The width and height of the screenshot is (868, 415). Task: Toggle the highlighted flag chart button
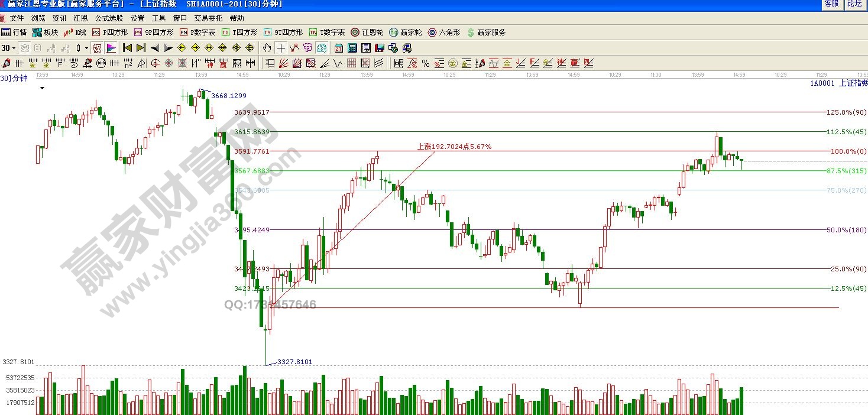point(111,48)
